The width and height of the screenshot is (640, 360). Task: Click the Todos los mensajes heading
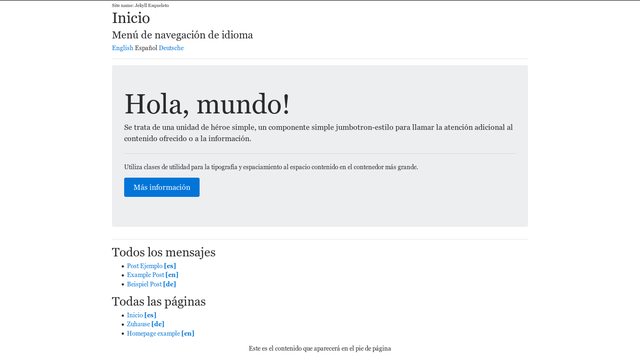(x=164, y=252)
